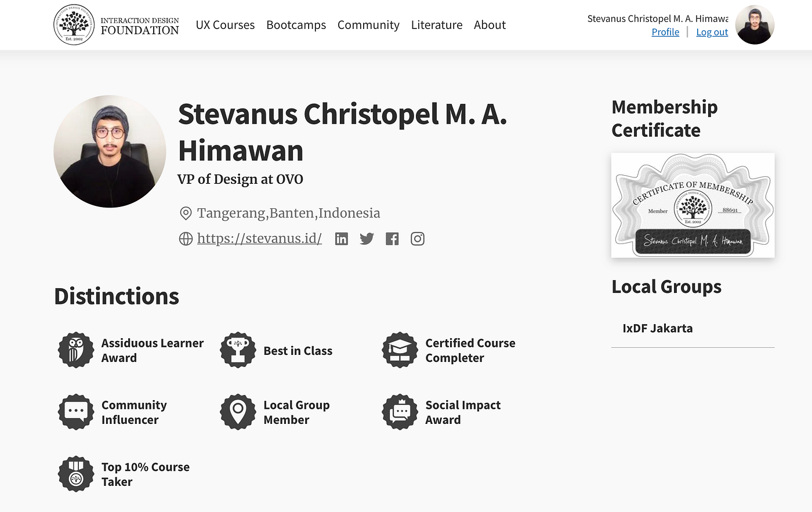Open the Community menu item

[368, 25]
